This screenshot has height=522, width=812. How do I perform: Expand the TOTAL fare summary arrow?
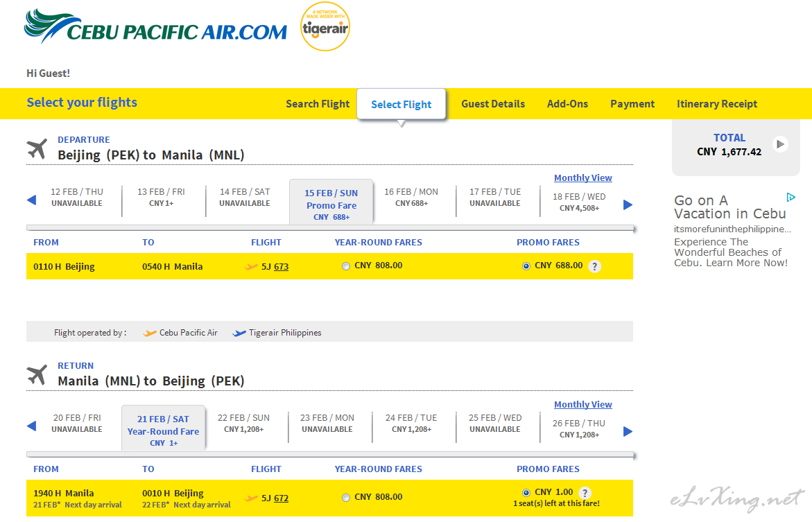(780, 144)
